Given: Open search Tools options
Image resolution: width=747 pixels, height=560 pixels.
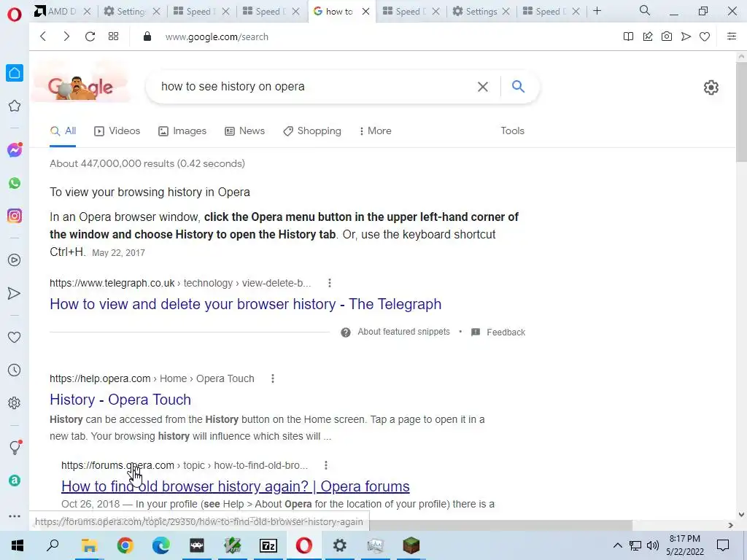Looking at the screenshot, I should (x=512, y=131).
